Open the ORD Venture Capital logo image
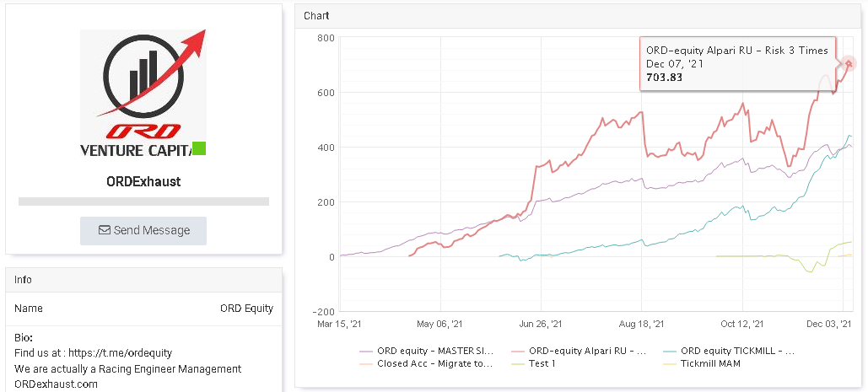The width and height of the screenshot is (868, 392). (x=143, y=93)
